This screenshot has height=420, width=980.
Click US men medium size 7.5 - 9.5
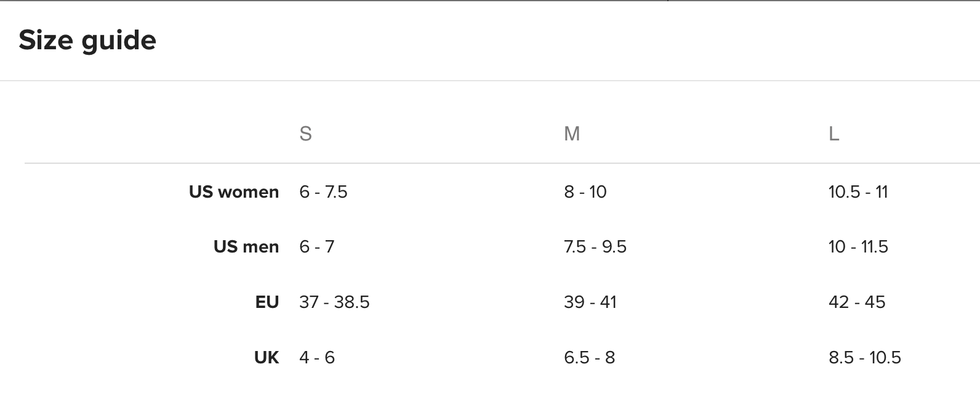pos(595,247)
